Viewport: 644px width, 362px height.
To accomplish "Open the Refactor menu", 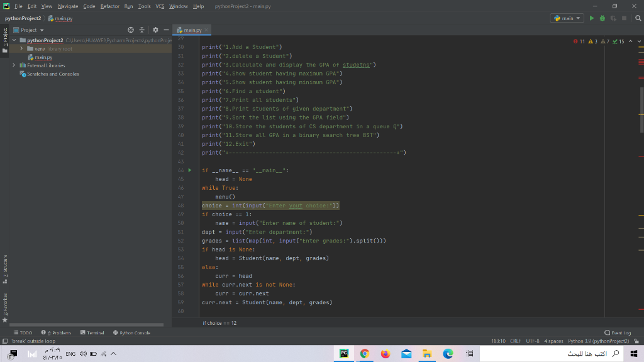I will click(x=109, y=6).
